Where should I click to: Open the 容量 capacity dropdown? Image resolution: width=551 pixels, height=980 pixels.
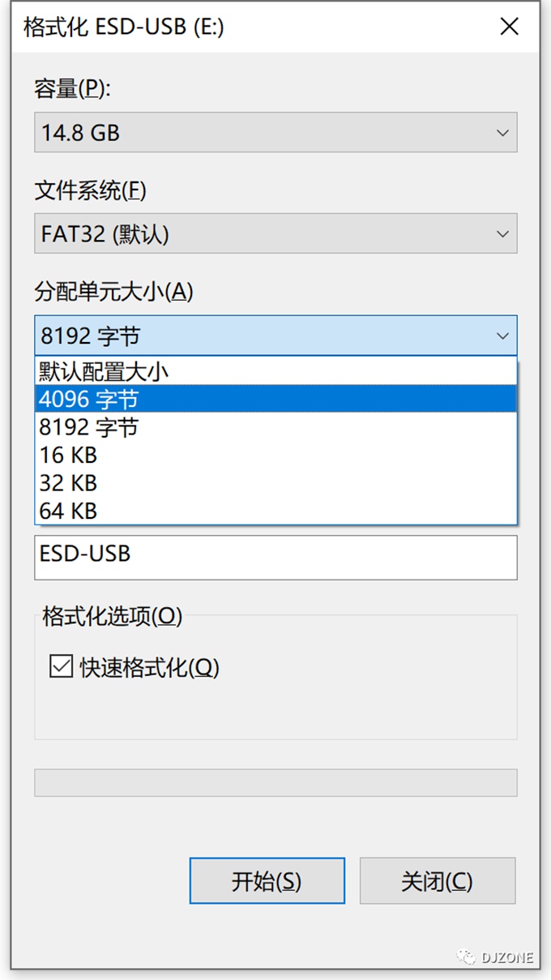[x=275, y=132]
